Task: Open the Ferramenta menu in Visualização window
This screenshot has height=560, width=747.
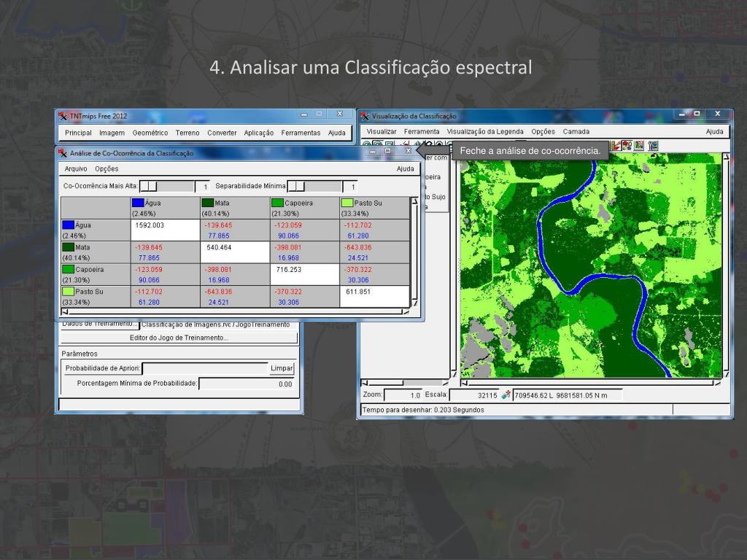Action: click(x=422, y=131)
